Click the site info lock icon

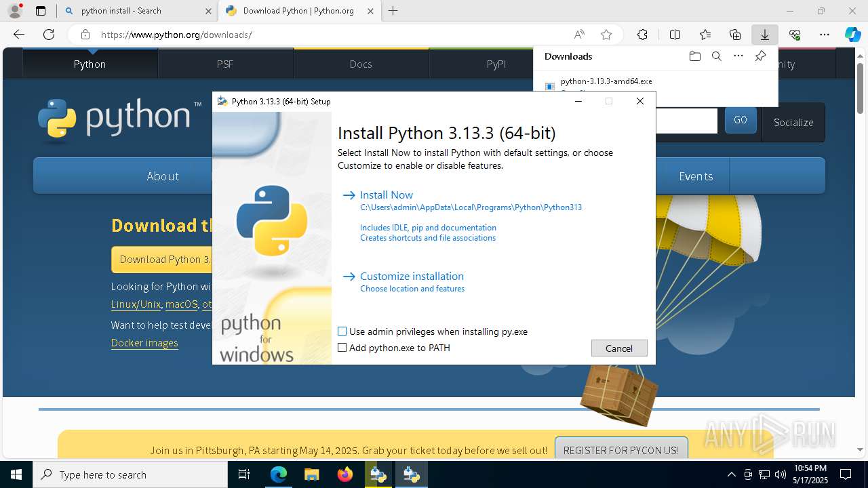click(x=85, y=35)
